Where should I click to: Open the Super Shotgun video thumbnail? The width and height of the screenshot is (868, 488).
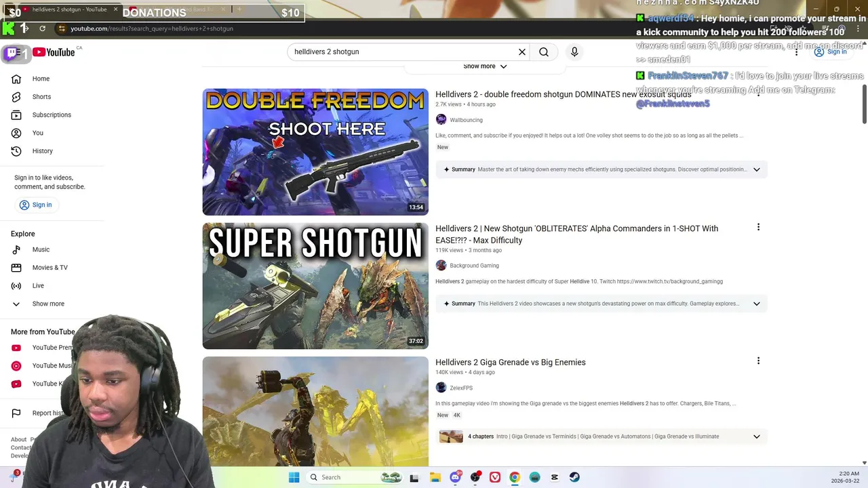[315, 286]
